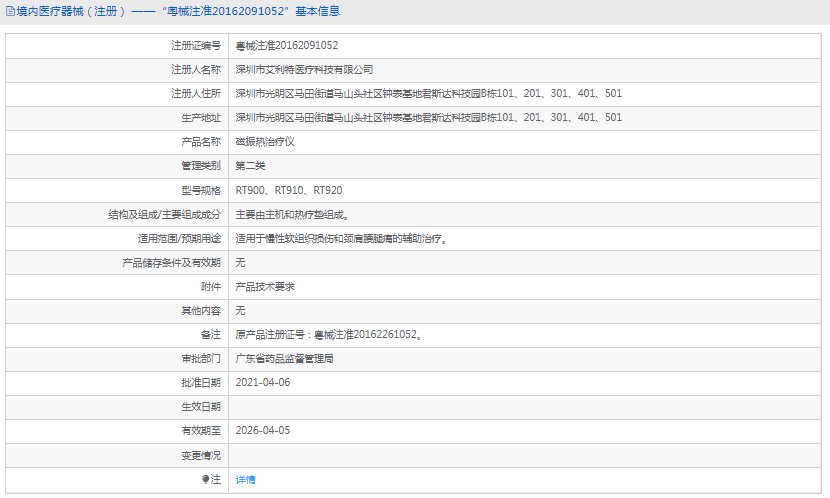The height and width of the screenshot is (498, 830).
Task: Select expiry date 2026-04-05
Action: click(x=263, y=430)
